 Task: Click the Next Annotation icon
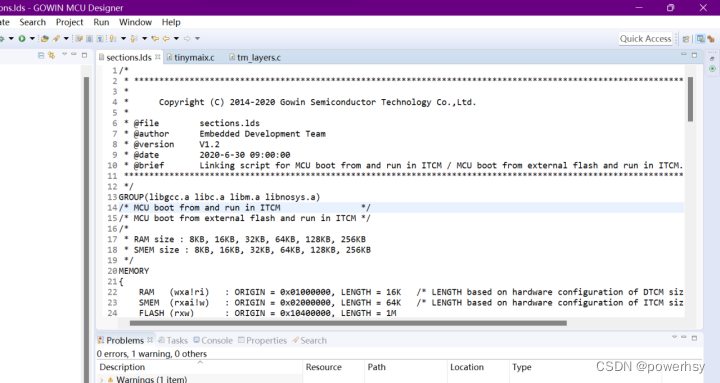pos(112,39)
